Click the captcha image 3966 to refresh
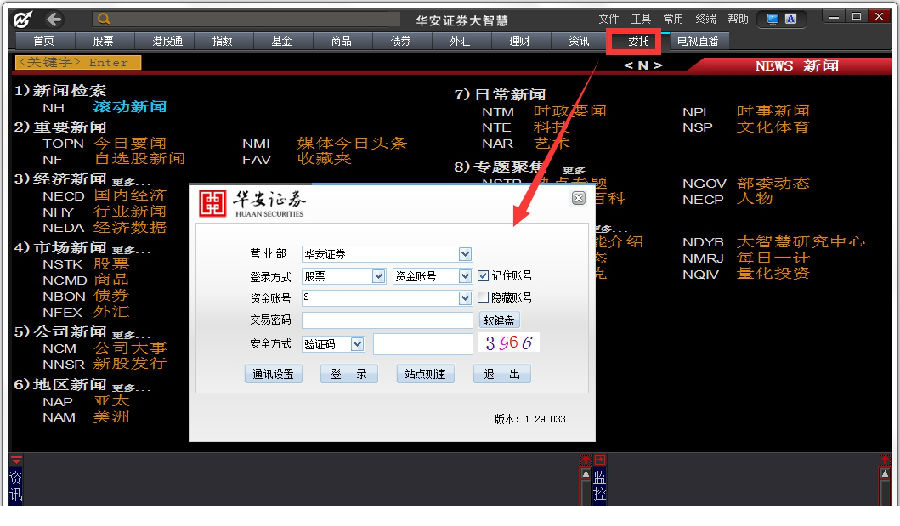The image size is (900, 526). [511, 343]
